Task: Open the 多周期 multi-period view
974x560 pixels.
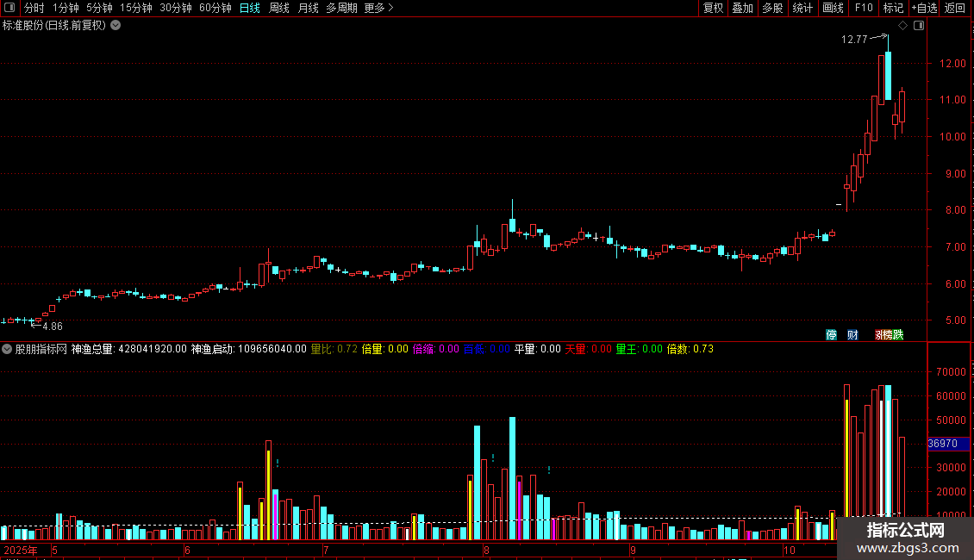Action: (341, 8)
